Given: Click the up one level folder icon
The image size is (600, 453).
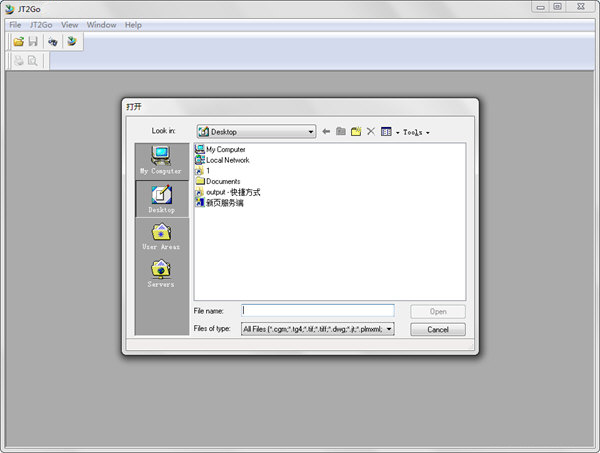Looking at the screenshot, I should pos(341,131).
